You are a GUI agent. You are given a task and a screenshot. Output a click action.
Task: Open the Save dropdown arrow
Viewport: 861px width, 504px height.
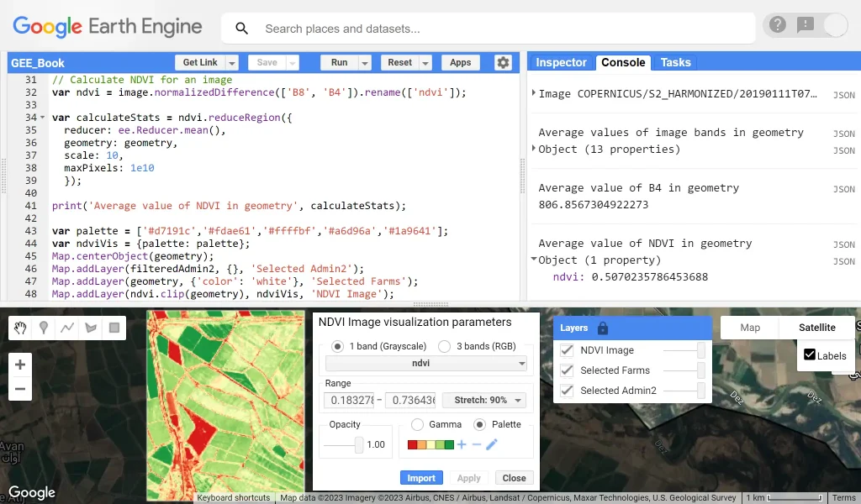click(x=292, y=63)
